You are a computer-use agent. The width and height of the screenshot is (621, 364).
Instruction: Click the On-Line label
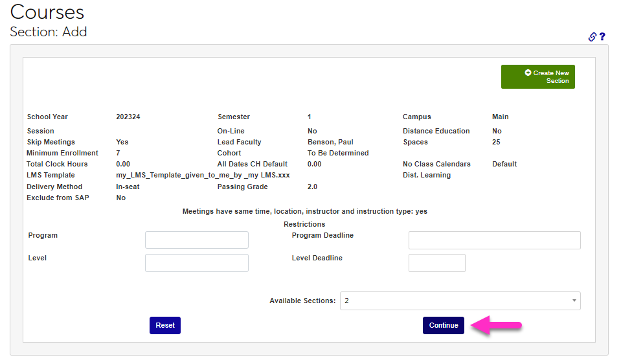point(231,131)
